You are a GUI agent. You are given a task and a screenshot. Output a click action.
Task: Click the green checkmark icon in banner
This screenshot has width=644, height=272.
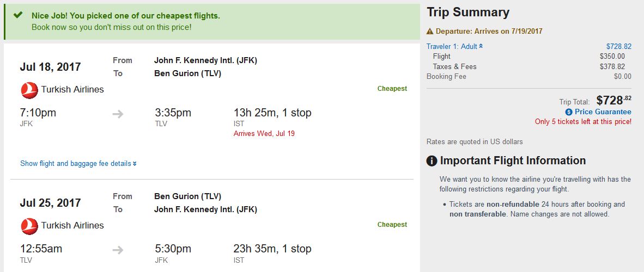click(18, 15)
